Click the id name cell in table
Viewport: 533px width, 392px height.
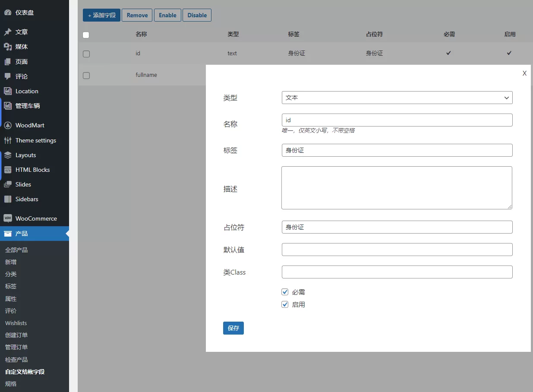pos(138,53)
